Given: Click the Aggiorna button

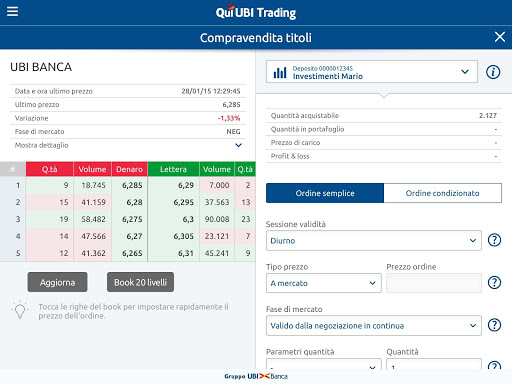Looking at the screenshot, I should coord(57,282).
